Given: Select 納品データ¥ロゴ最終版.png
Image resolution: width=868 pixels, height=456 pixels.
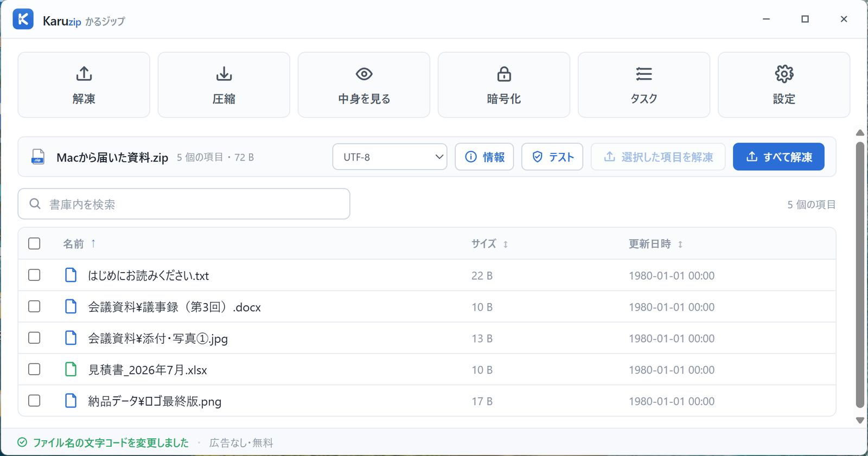Looking at the screenshot, I should pyautogui.click(x=155, y=401).
